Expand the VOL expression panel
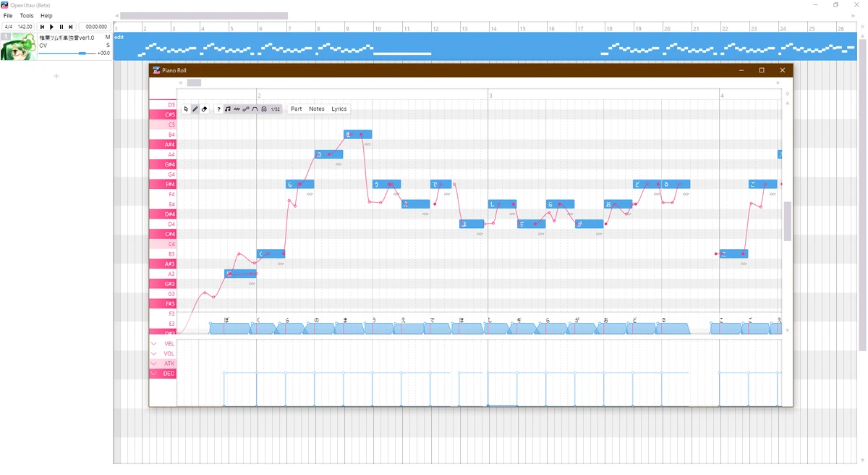 point(153,353)
